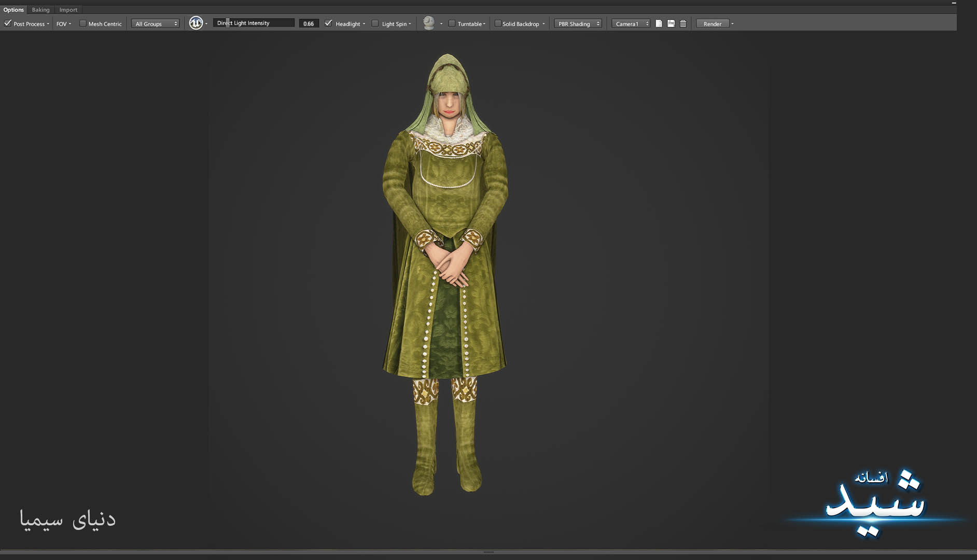Click the new camera page icon
This screenshot has width=977, height=560.
tap(659, 24)
